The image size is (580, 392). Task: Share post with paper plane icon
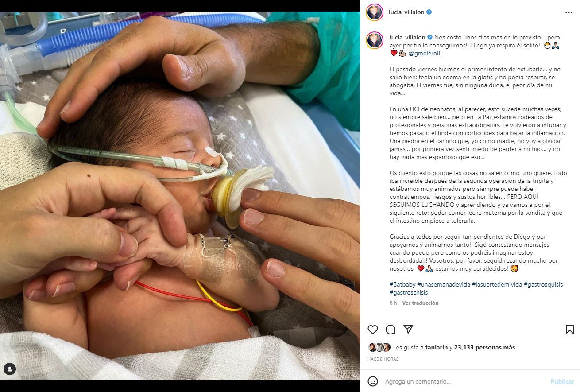click(x=408, y=330)
